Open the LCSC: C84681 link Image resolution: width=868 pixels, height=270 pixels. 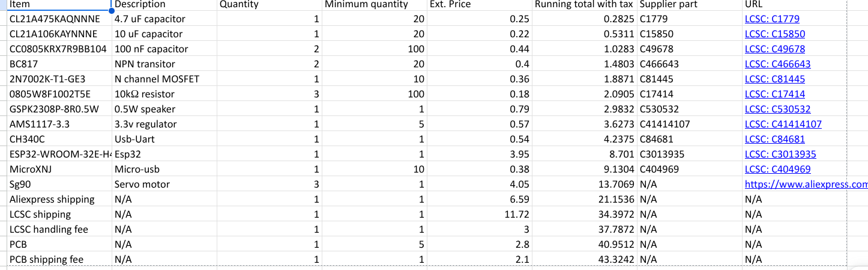(775, 140)
